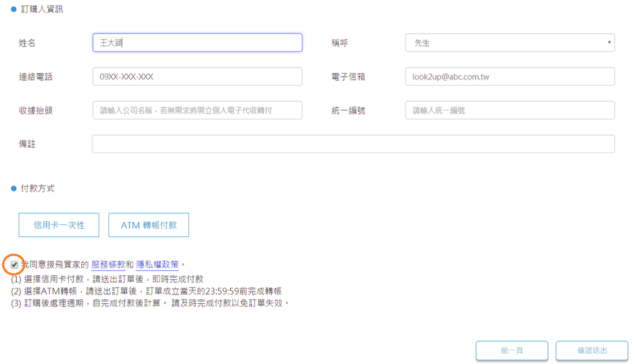Click the 連絡電話 label

pyautogui.click(x=35, y=77)
